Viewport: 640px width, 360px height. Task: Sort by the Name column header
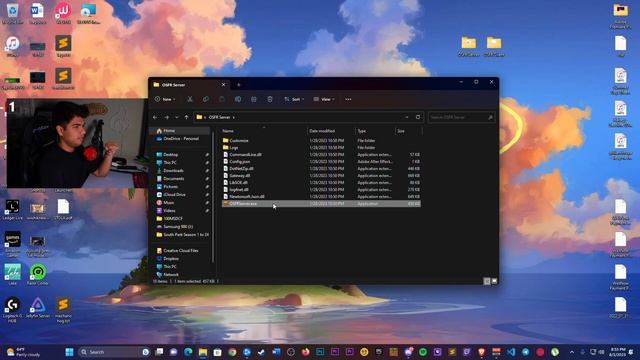[x=264, y=131]
